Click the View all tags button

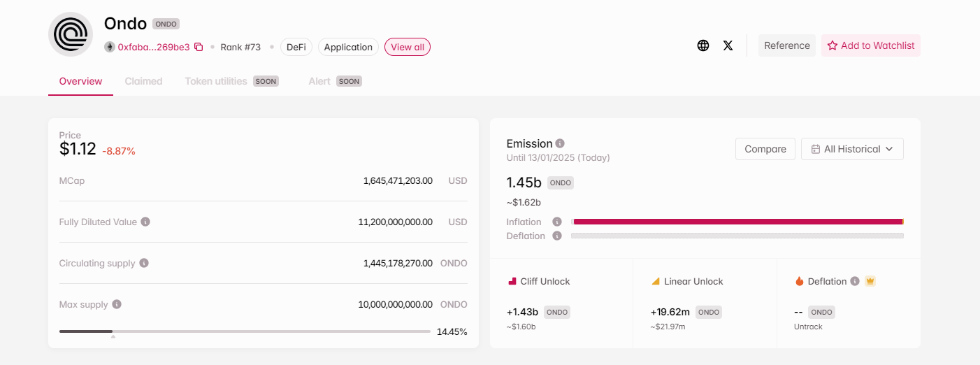408,47
